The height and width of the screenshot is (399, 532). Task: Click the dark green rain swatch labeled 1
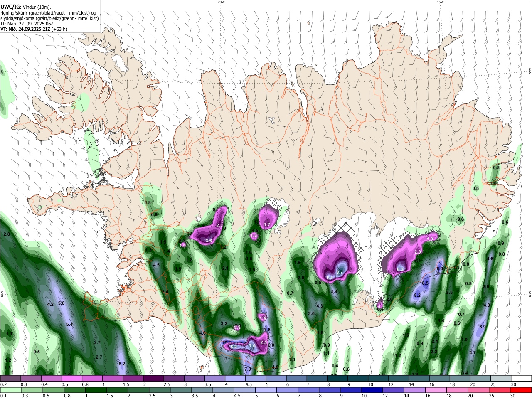(x=96, y=390)
